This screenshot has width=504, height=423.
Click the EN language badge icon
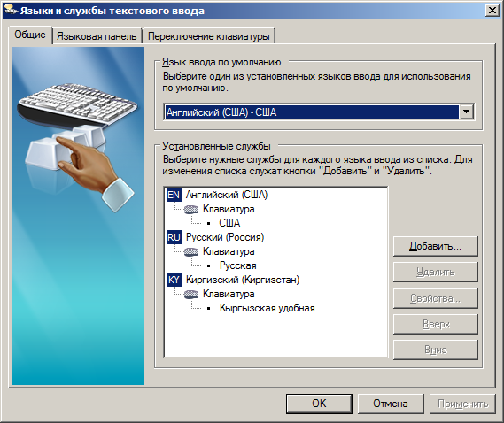click(174, 195)
